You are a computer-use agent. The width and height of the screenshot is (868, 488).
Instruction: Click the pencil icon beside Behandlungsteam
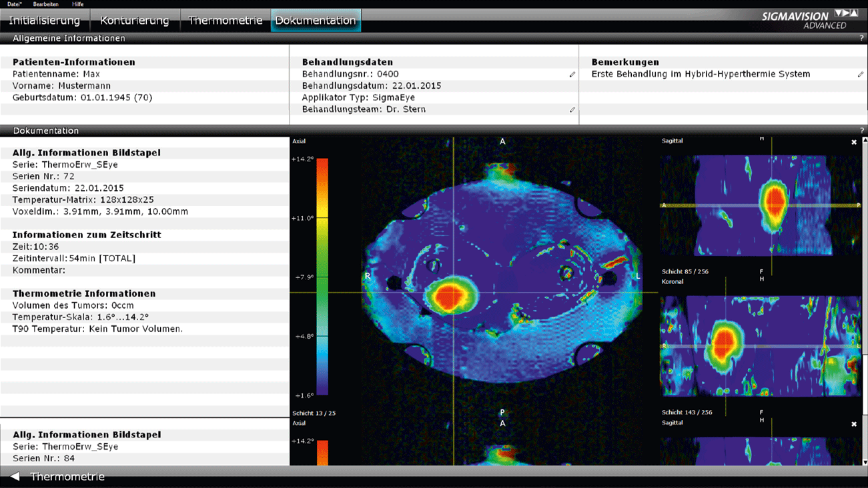coord(572,110)
